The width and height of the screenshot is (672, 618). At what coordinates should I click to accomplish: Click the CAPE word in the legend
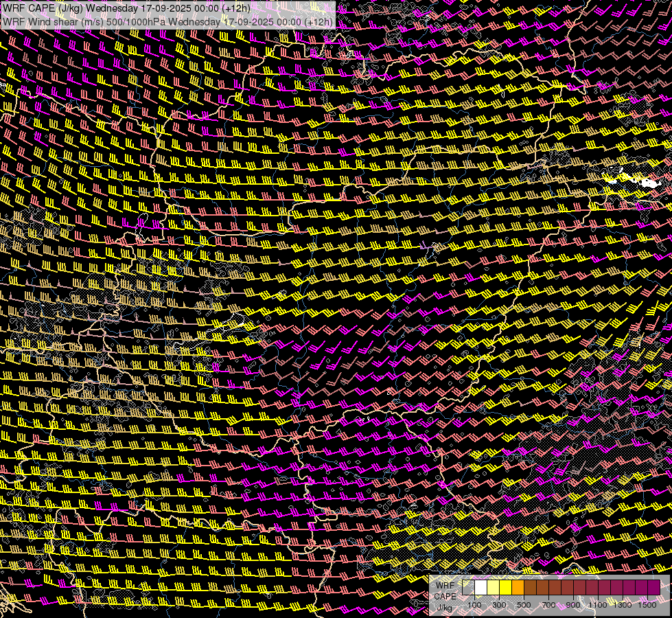[x=445, y=596]
